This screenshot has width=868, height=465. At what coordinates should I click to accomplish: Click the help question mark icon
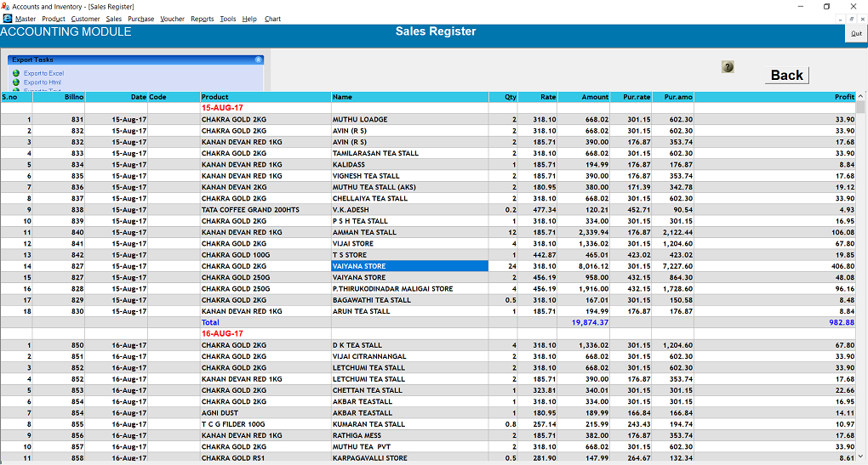[728, 67]
